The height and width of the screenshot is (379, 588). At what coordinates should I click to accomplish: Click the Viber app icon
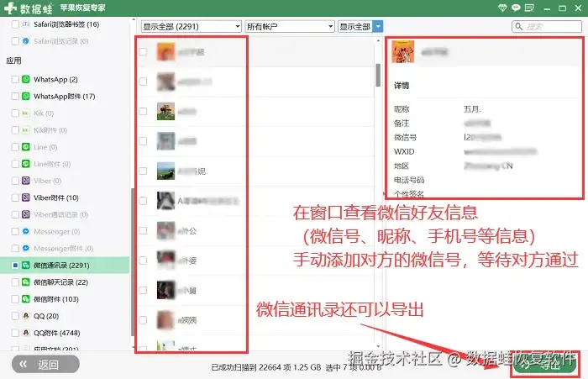click(26, 181)
